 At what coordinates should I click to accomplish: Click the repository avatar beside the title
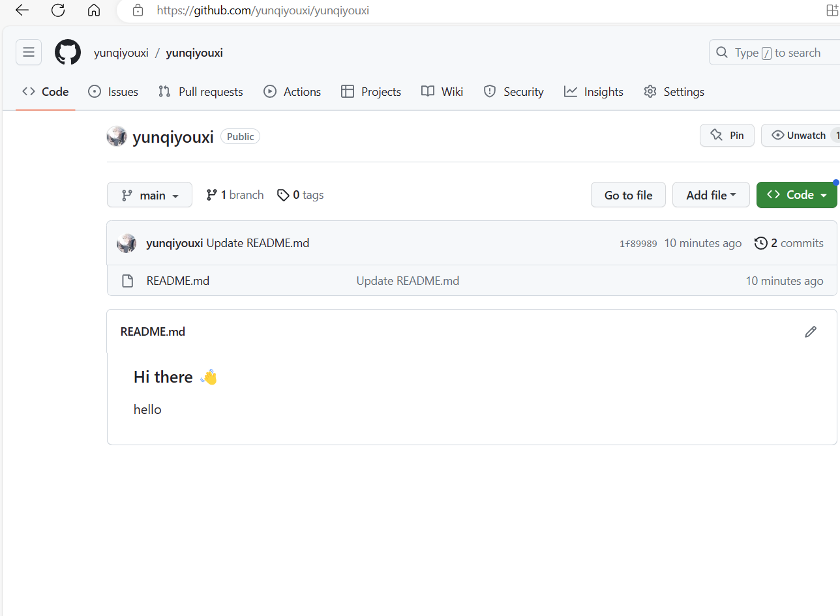[117, 136]
